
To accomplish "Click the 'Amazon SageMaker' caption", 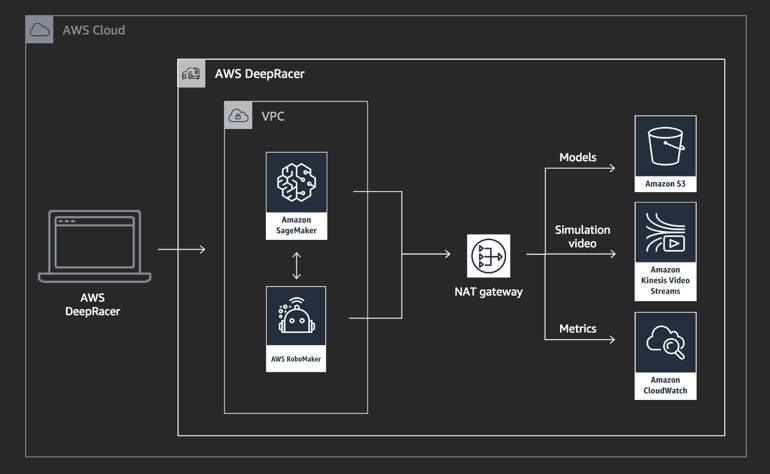I will pyautogui.click(x=296, y=225).
